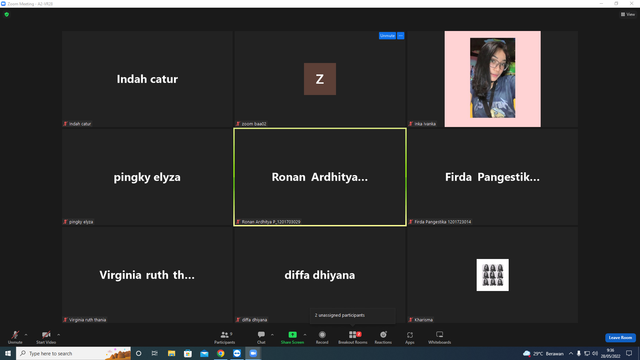Viewport: 640px width, 360px height.
Task: Open Google Chrome from the taskbar
Action: click(220, 353)
